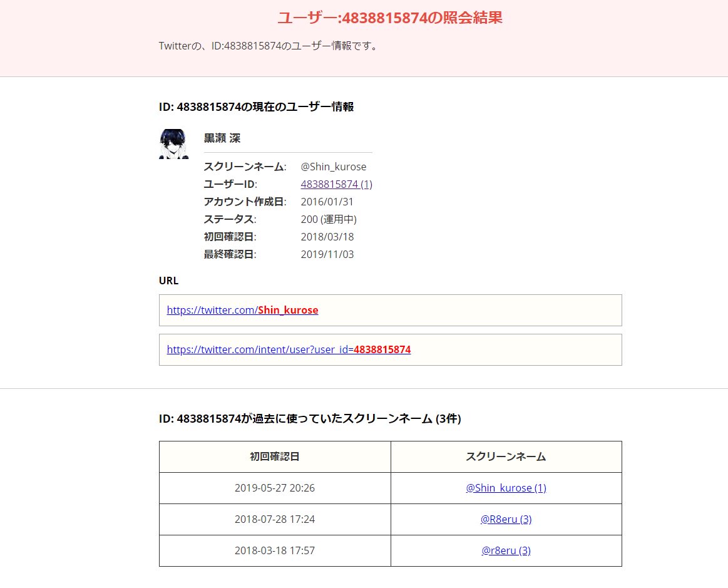This screenshot has width=728, height=588.
Task: Click the account creation date 2016/01/31
Action: [327, 202]
